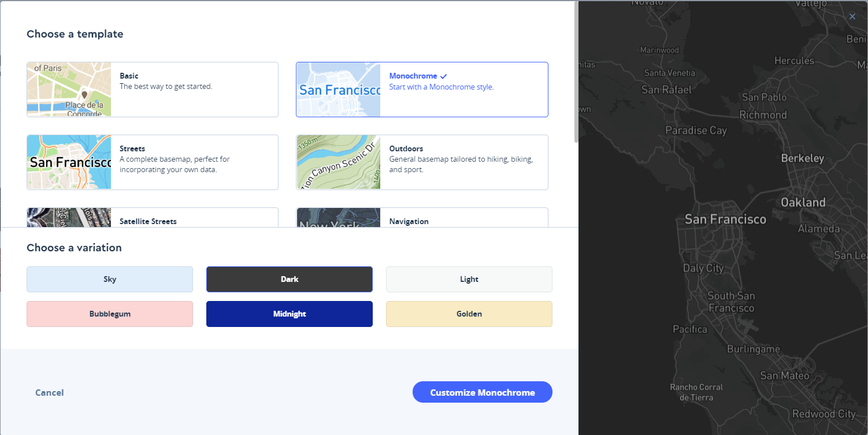868x435 pixels.
Task: Choose the Bubblegum color variation
Action: 109,314
